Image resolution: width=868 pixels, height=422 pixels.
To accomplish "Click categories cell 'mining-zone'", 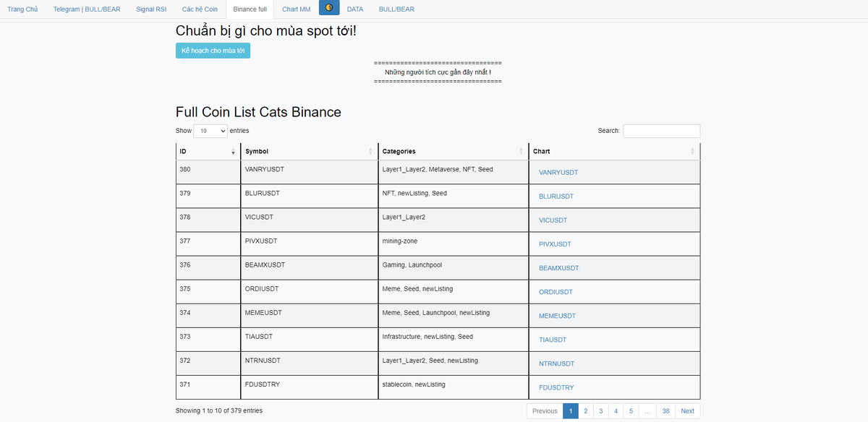I will [454, 244].
